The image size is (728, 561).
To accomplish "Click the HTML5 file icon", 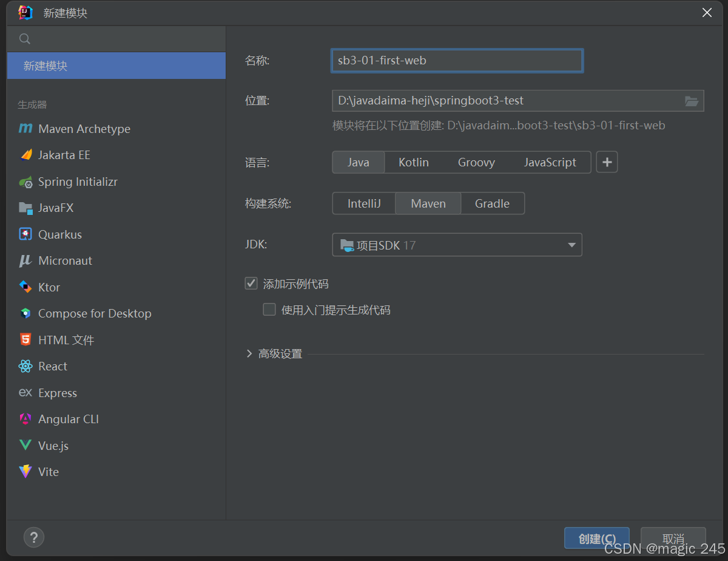I will click(x=25, y=340).
